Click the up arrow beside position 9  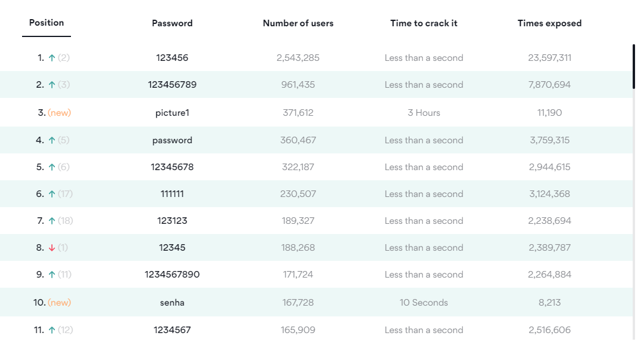point(52,275)
